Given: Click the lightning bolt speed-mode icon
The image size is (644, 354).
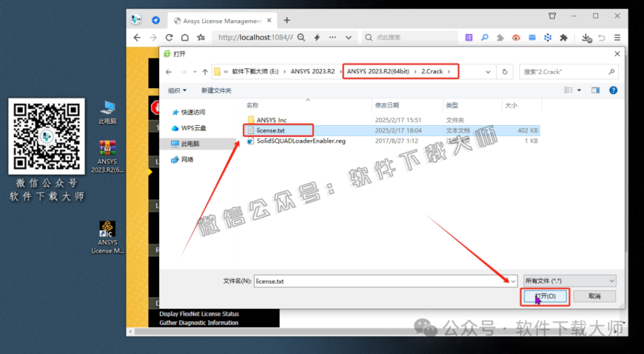Looking at the screenshot, I should 317,37.
